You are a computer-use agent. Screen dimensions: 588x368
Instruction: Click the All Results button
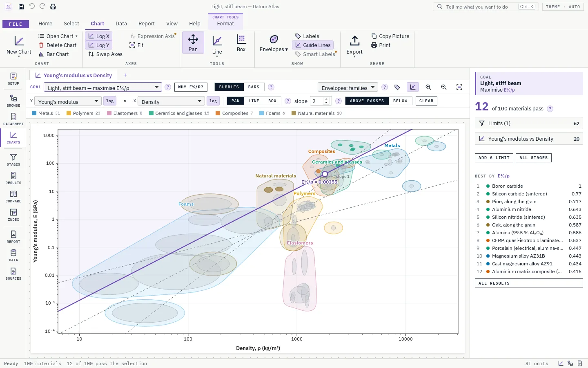click(x=529, y=283)
